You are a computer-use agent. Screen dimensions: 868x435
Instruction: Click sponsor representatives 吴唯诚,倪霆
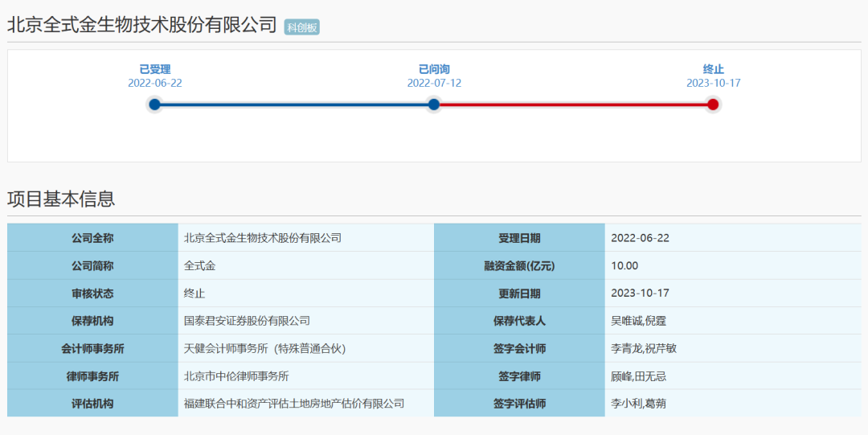[x=638, y=321]
